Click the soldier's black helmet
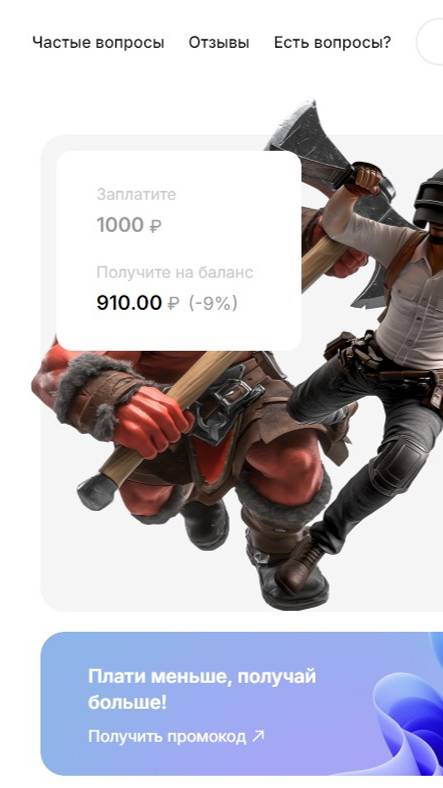This screenshot has height=788, width=443. tap(429, 199)
